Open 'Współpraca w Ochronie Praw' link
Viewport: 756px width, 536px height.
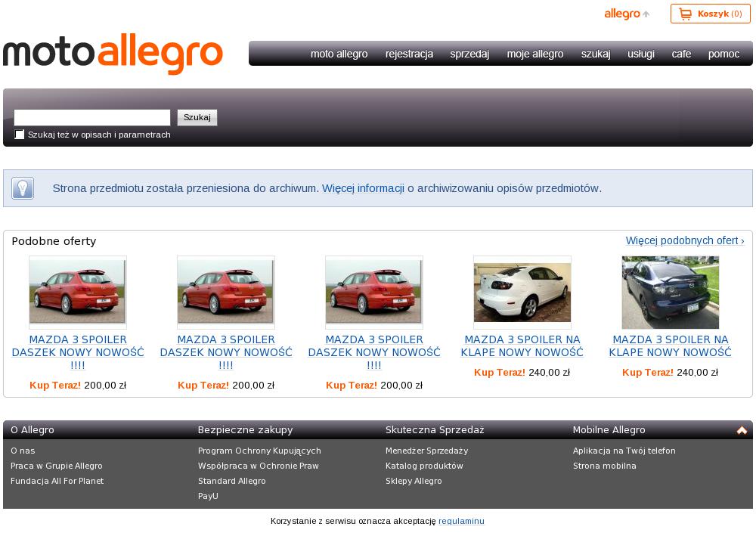pos(259,466)
